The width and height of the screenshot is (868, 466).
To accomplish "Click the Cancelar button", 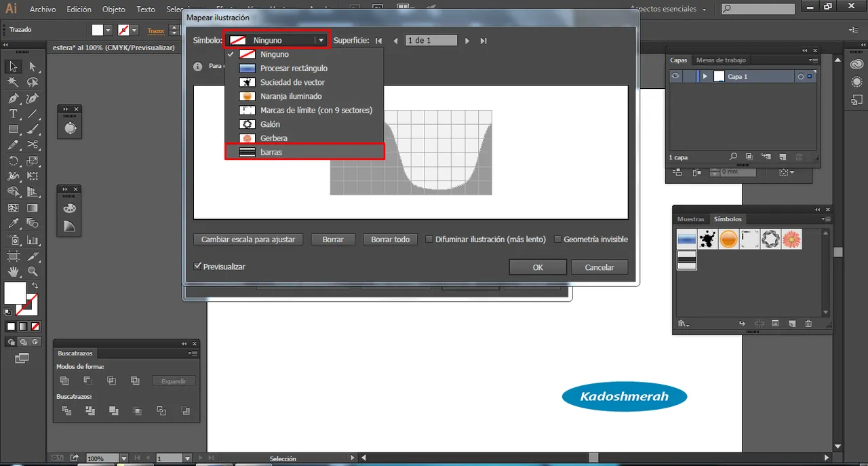I will (599, 267).
